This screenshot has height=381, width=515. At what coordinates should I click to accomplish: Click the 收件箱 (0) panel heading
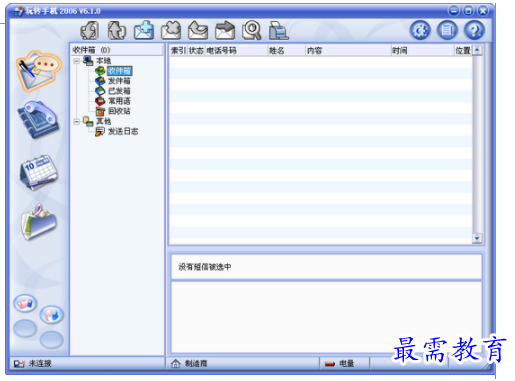click(91, 50)
